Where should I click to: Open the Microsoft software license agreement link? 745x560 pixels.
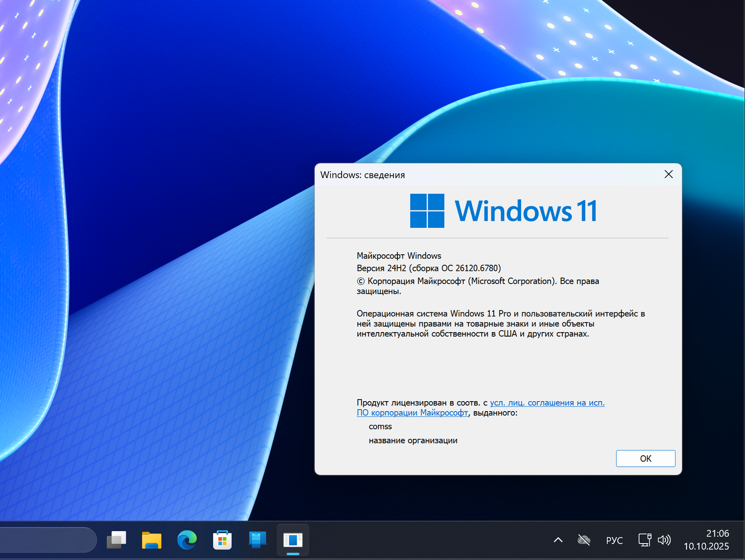546,403
